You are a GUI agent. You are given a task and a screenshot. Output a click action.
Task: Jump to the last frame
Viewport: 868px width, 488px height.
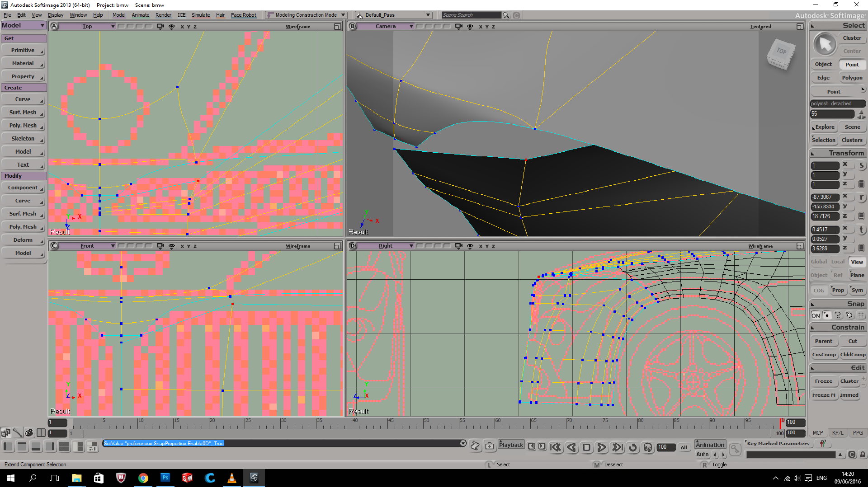coord(617,447)
